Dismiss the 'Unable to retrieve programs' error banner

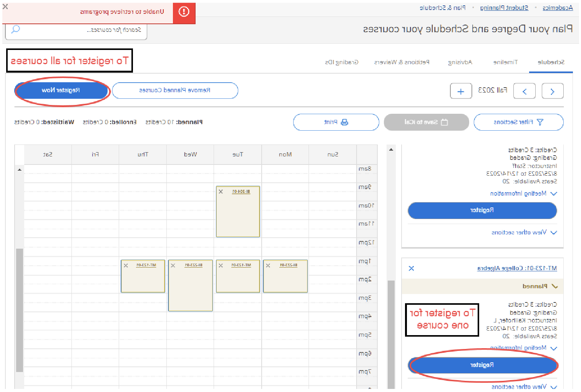(x=5, y=7)
